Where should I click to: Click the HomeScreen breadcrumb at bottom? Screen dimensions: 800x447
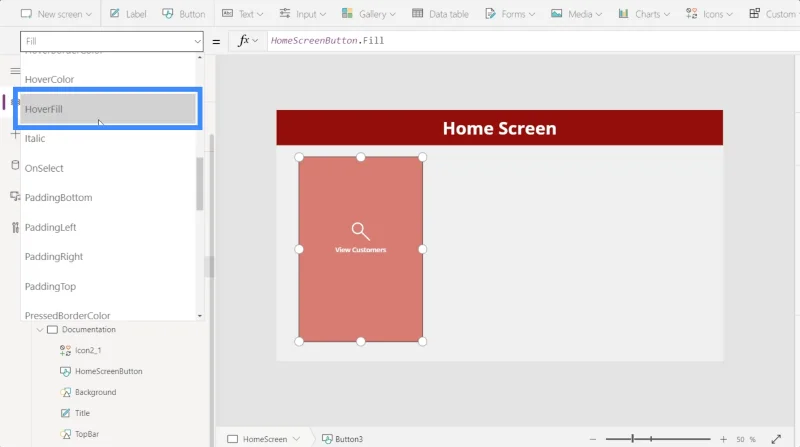tap(264, 439)
